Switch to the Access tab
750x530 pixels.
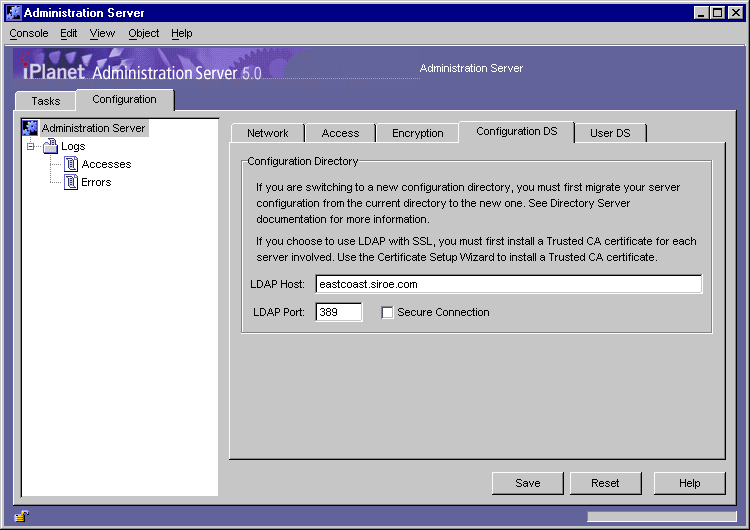click(x=340, y=133)
